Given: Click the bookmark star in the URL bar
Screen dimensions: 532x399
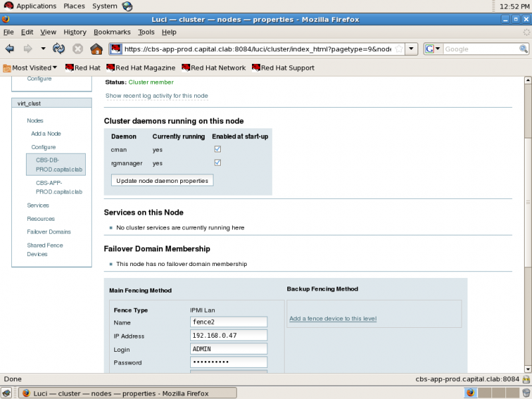Looking at the screenshot, I should pyautogui.click(x=399, y=49).
